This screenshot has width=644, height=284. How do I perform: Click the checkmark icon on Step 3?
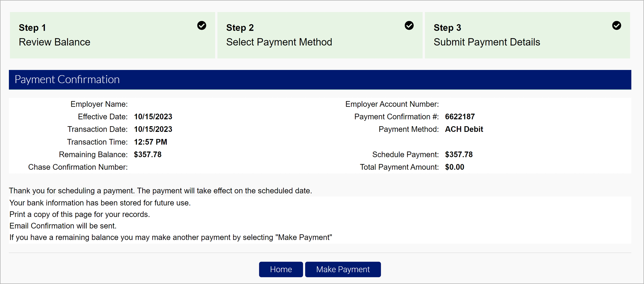(x=616, y=25)
